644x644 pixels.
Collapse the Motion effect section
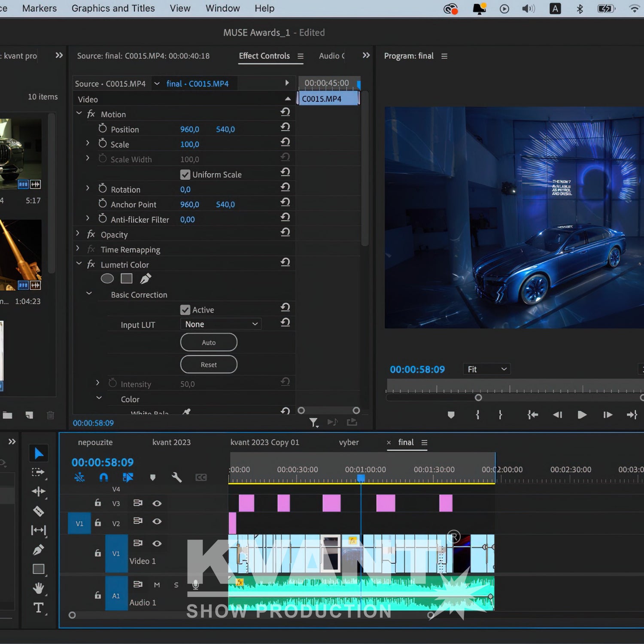(79, 113)
